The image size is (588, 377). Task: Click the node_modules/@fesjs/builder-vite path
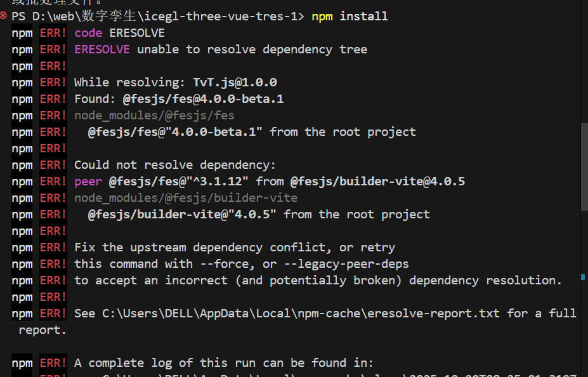[x=186, y=198]
